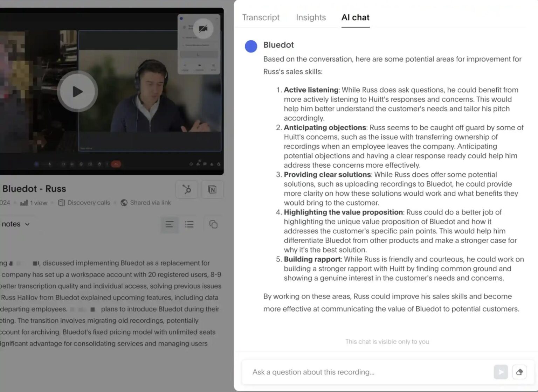Click the Shared via link label
This screenshot has width=538, height=392.
coord(150,202)
